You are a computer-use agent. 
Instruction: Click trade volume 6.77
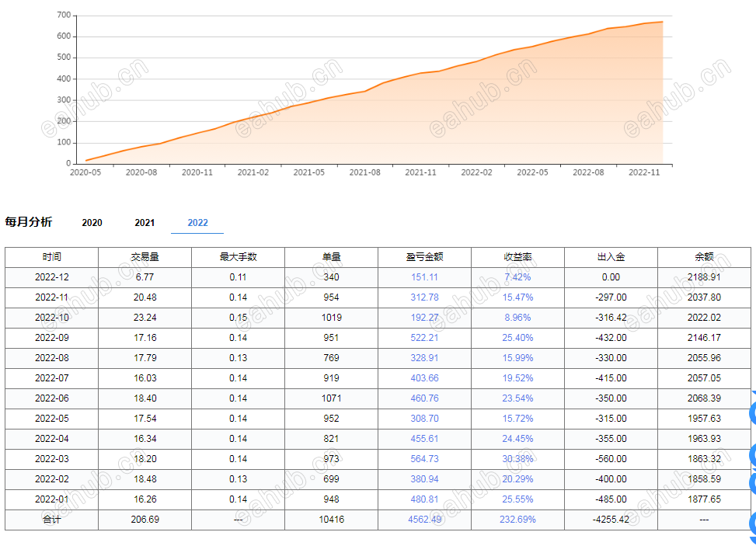point(145,277)
